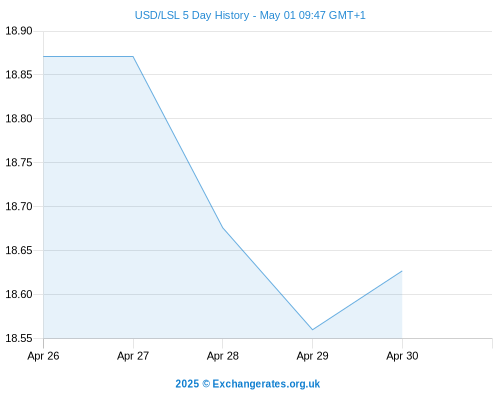The width and height of the screenshot is (495, 400).
Task: Click the chart title USD/LSL 5 Day History
Action: coord(250,15)
